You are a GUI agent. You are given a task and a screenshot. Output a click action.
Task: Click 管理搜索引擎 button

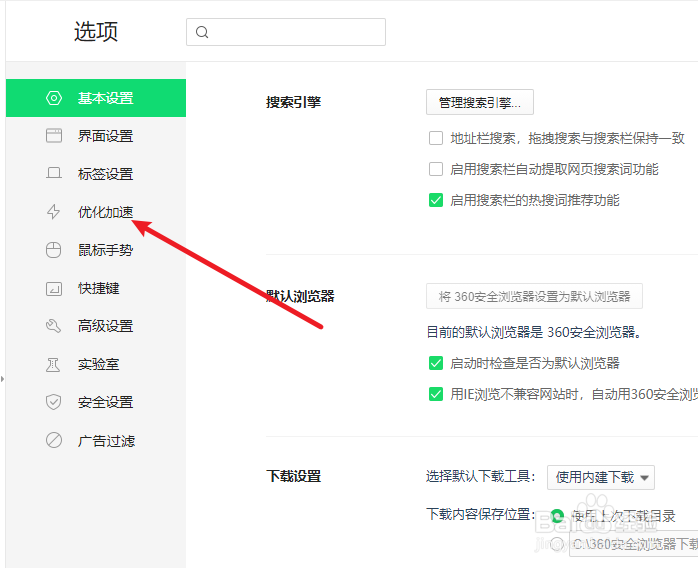pyautogui.click(x=480, y=102)
